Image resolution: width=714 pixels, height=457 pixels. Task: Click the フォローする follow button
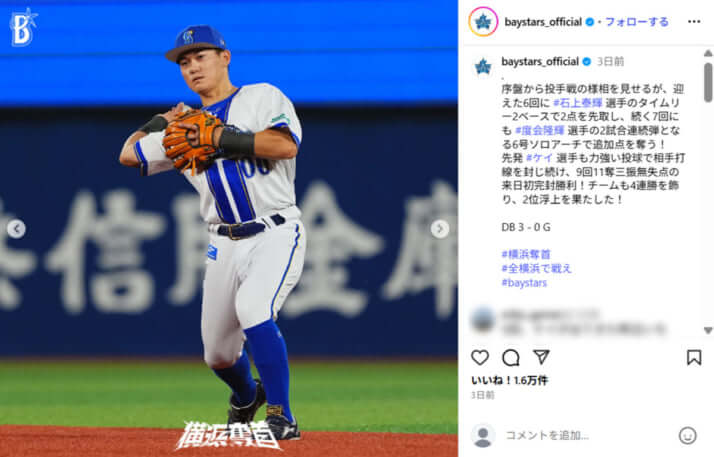[x=637, y=21]
